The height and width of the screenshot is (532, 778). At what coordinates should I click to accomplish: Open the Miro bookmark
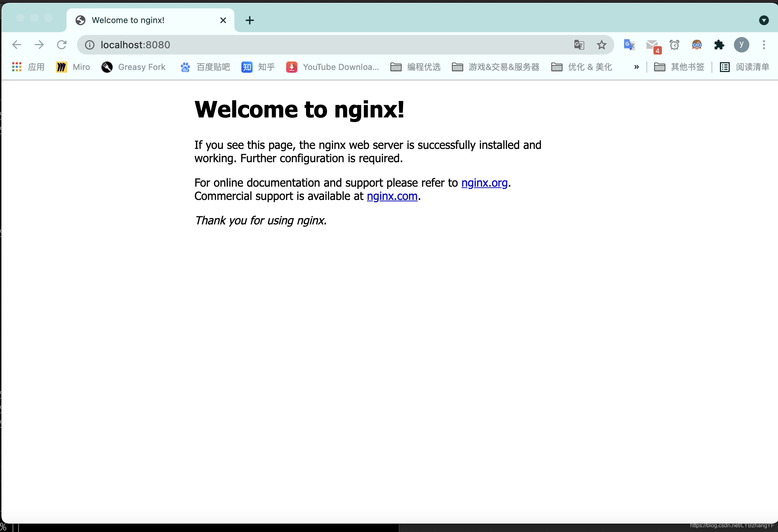73,67
